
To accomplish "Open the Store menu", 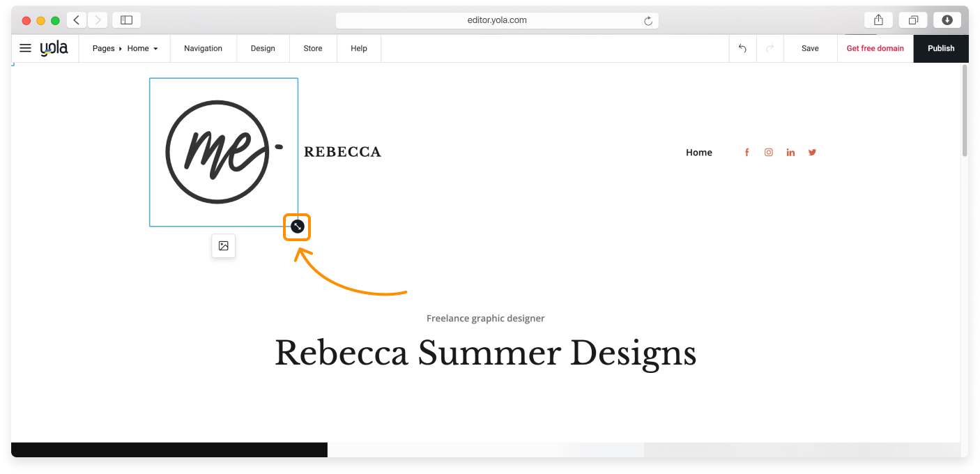I will coord(313,48).
